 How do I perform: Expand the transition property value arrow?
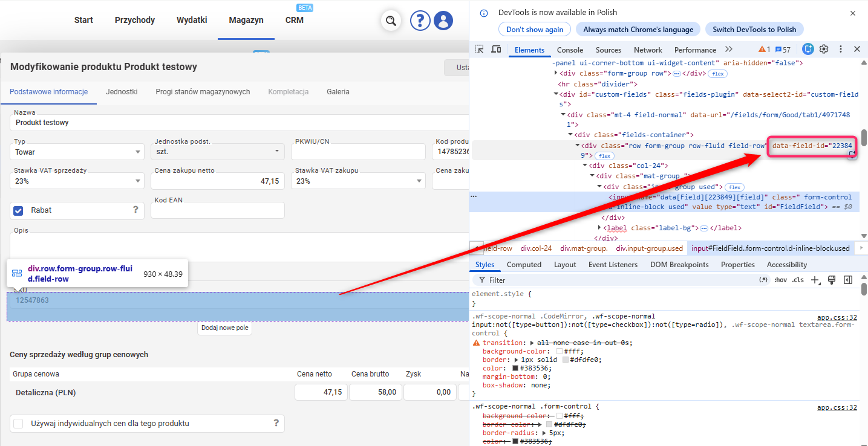coord(532,343)
